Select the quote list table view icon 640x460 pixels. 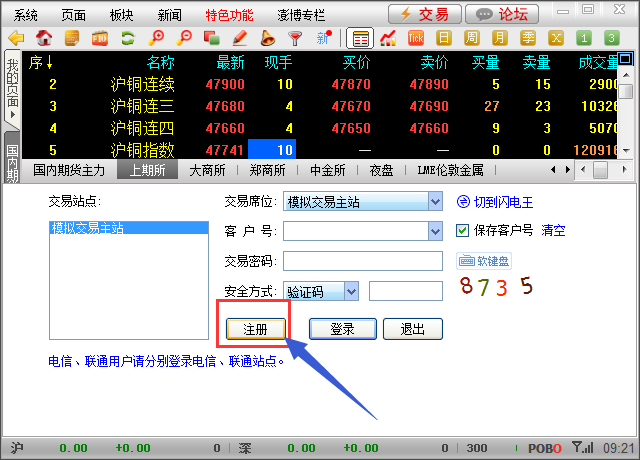[360, 38]
